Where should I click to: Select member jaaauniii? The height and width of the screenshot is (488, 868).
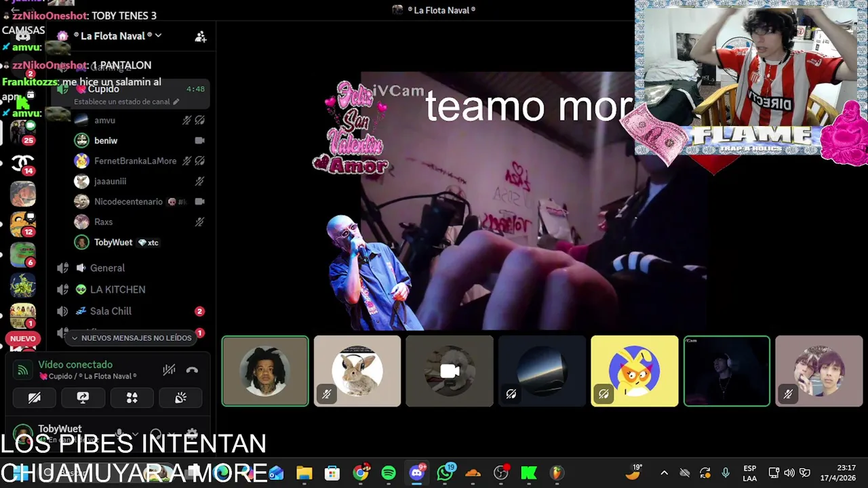click(139, 181)
